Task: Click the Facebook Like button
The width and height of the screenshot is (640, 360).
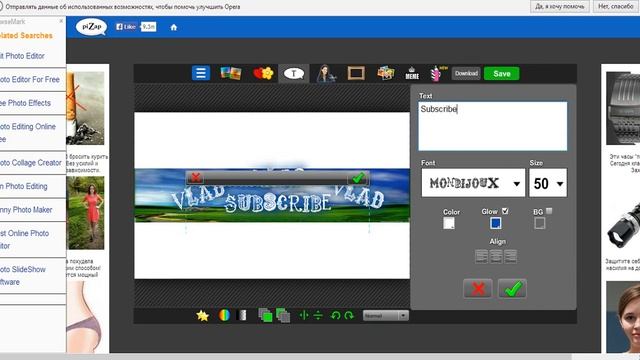Action: [126, 27]
